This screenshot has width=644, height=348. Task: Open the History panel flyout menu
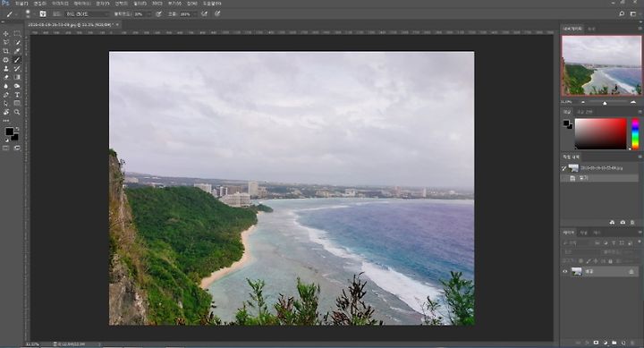pyautogui.click(x=640, y=157)
